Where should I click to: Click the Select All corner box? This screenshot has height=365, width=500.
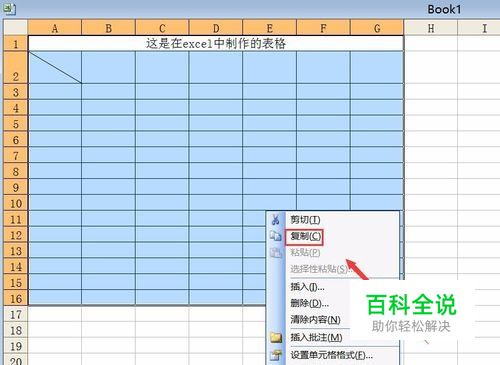click(x=16, y=28)
